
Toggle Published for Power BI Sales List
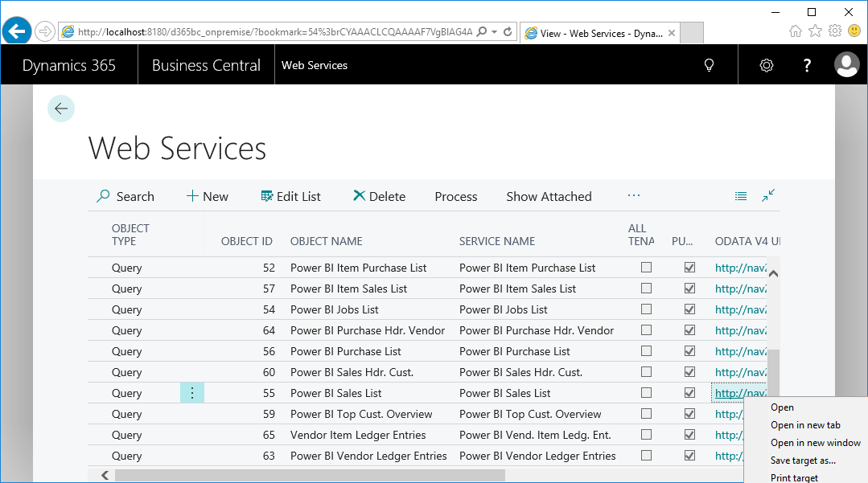pos(689,393)
